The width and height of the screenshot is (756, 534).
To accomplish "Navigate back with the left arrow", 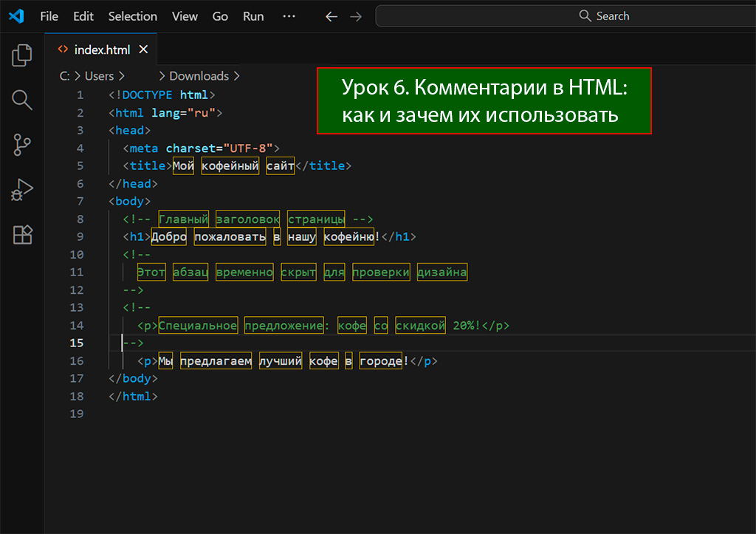I will point(331,16).
